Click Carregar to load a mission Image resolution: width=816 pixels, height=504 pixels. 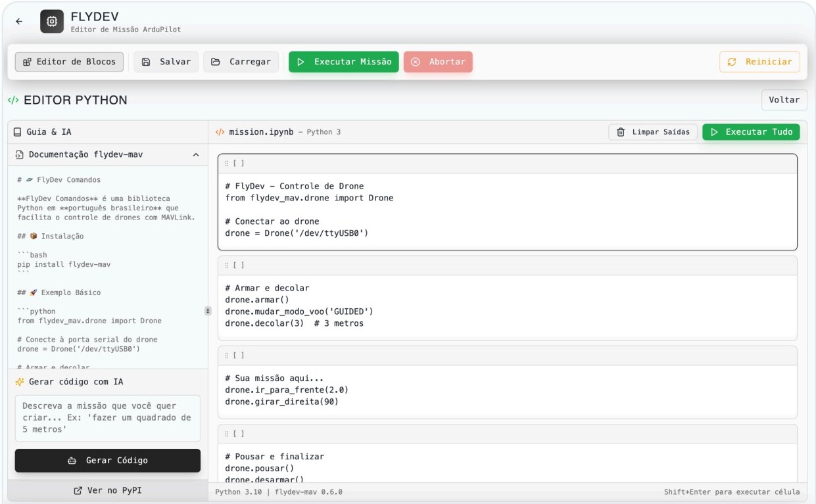(241, 62)
